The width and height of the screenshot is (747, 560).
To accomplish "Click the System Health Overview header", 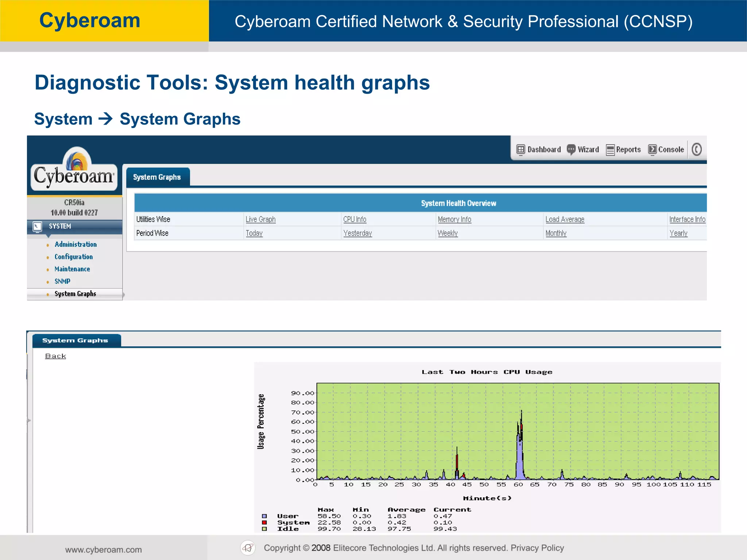I will (458, 203).
